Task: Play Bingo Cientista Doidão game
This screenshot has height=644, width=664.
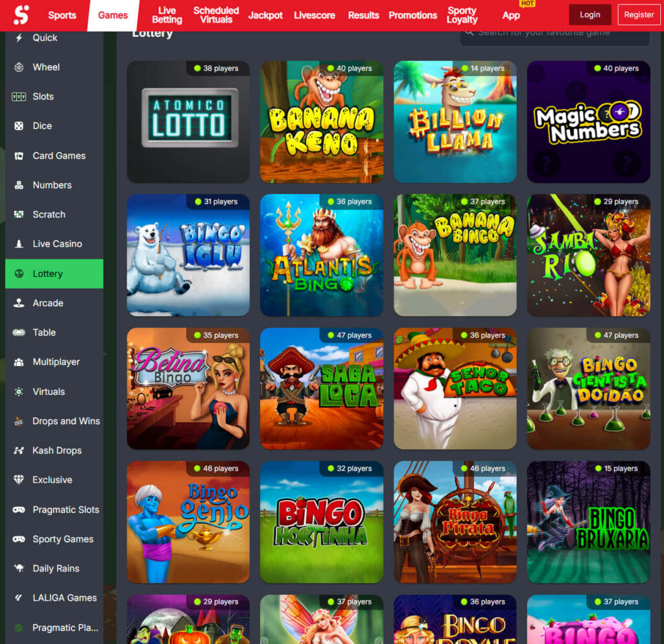Action: click(x=588, y=388)
